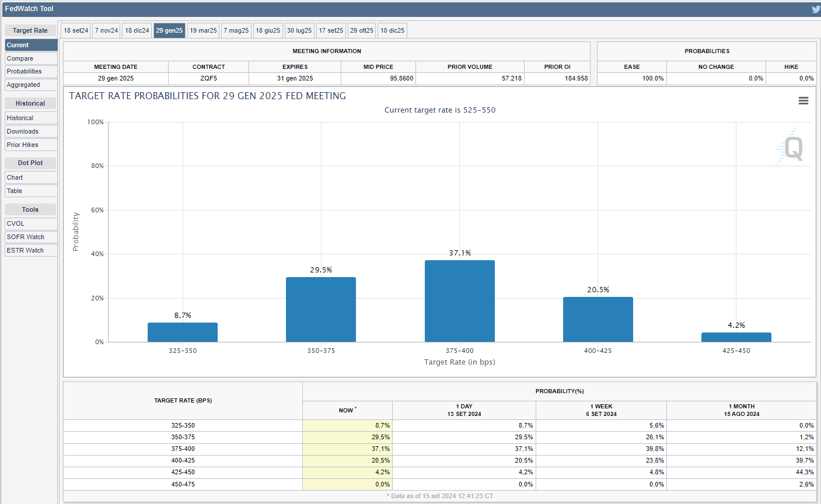Click the 375-400 probability bar
The image size is (821, 504).
click(x=459, y=301)
